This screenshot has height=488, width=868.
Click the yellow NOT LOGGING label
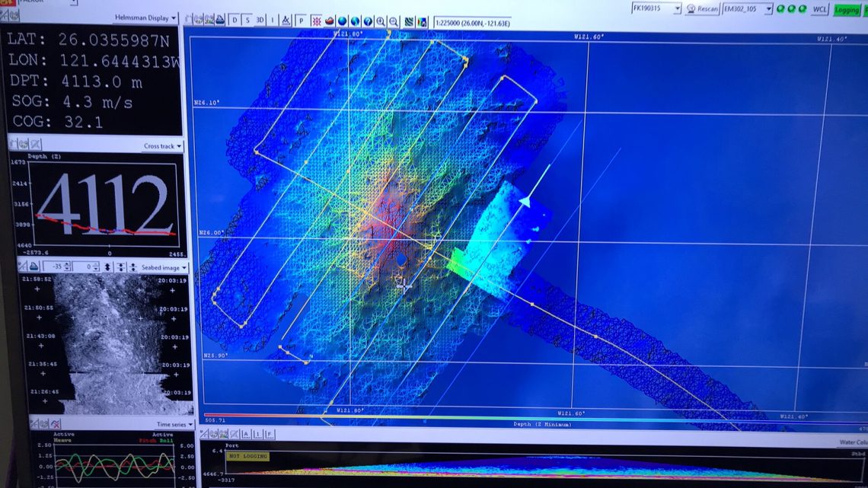pos(248,456)
